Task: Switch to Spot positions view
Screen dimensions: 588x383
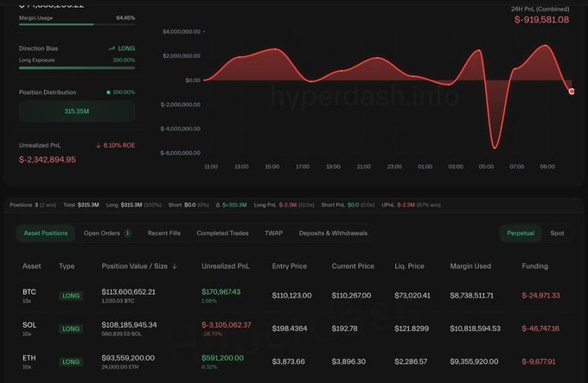Action: point(557,233)
